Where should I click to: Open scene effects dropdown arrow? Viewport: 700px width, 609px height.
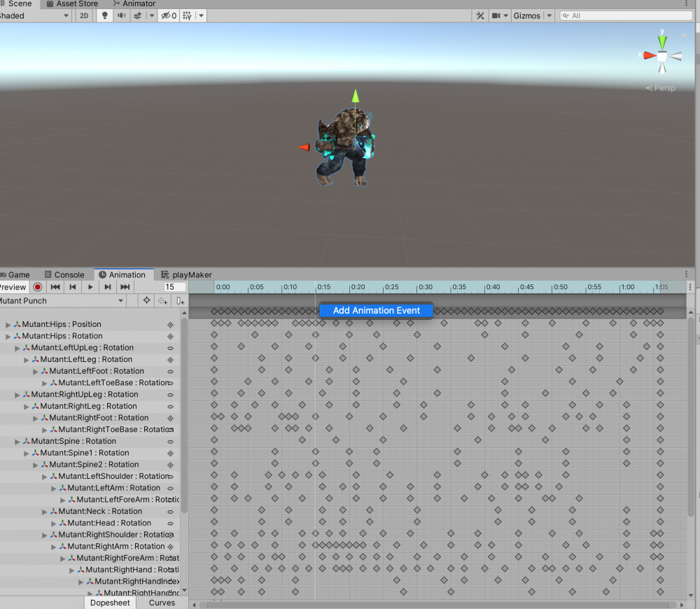coord(152,15)
